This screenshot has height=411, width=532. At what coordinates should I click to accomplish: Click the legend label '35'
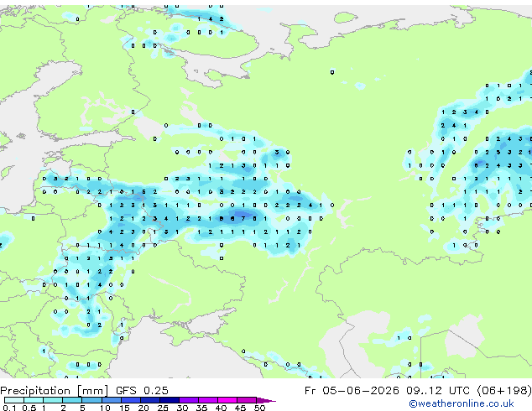click(x=201, y=408)
